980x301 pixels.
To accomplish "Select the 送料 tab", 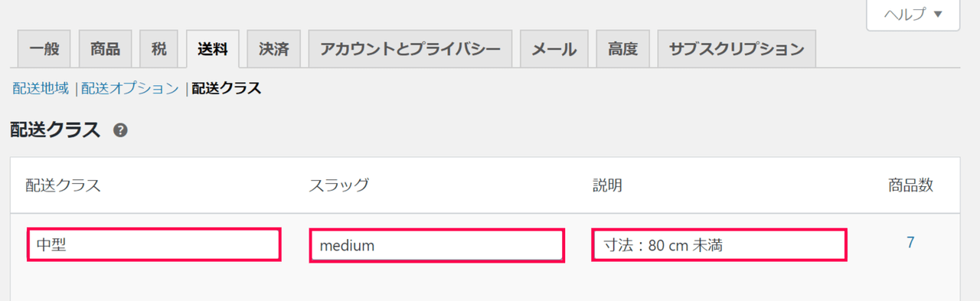I will coord(212,50).
